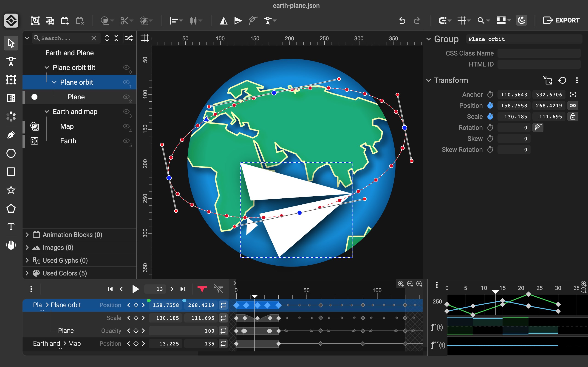This screenshot has width=588, height=367.
Task: Expand the Animation Blocks section
Action: (x=27, y=234)
